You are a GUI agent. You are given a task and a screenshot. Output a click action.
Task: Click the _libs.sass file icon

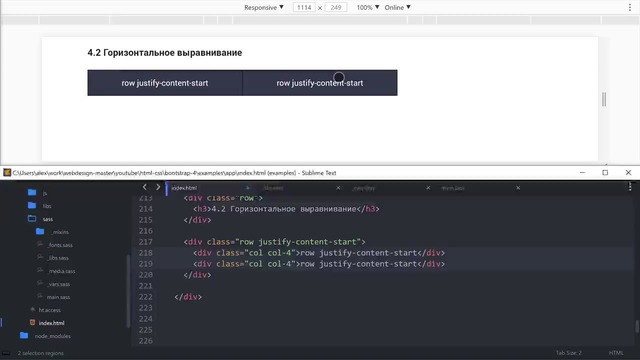pyautogui.click(x=40, y=257)
